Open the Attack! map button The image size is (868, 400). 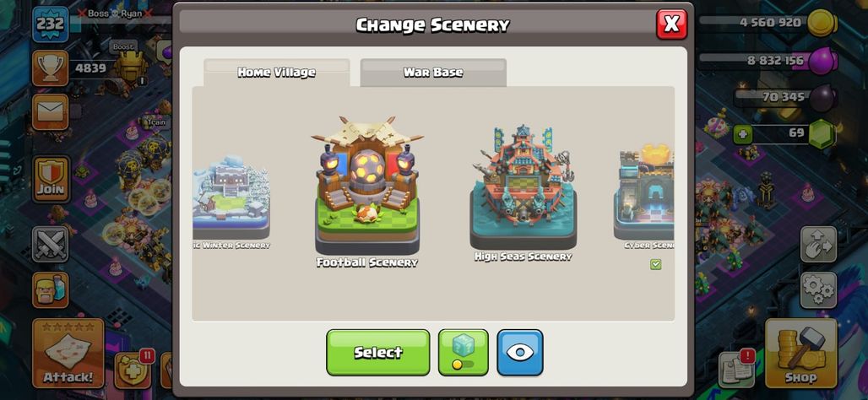coord(68,353)
